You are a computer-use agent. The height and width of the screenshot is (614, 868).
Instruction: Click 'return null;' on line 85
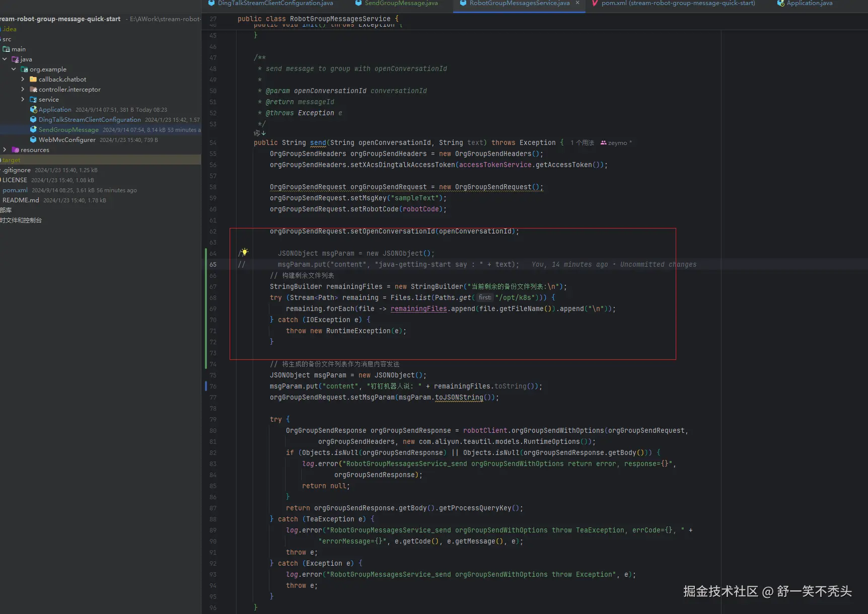click(326, 486)
